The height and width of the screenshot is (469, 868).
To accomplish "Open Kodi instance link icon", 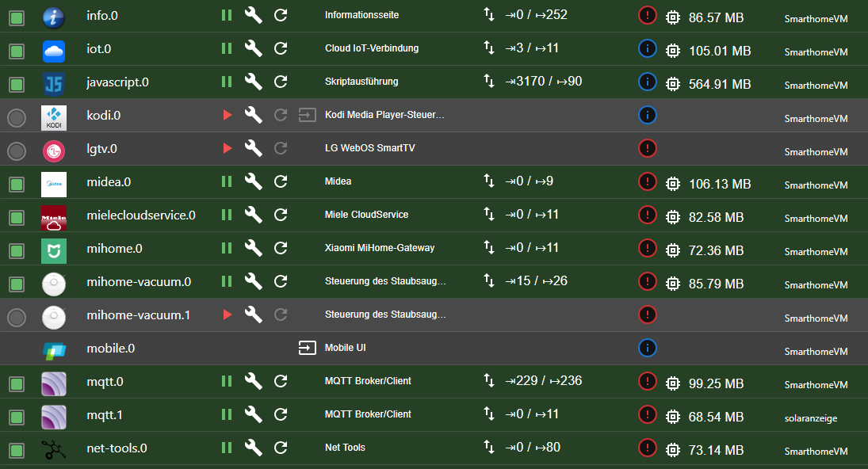I will pos(306,115).
